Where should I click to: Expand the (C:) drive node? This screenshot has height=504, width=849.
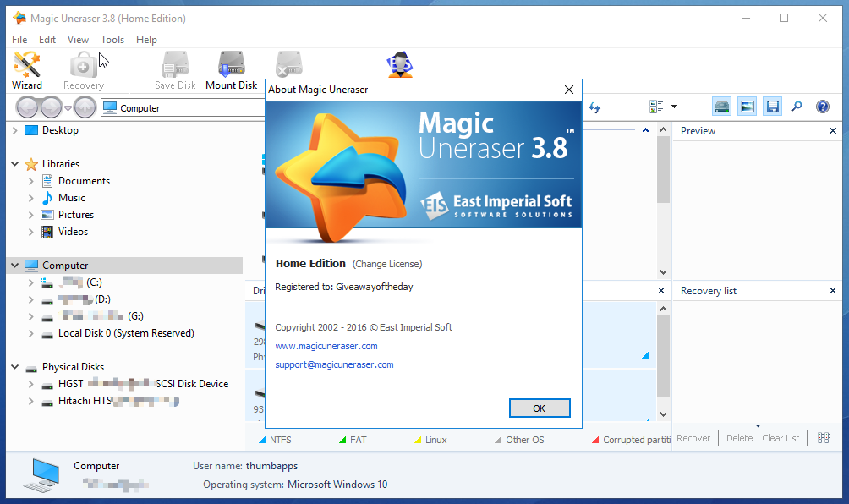click(30, 282)
